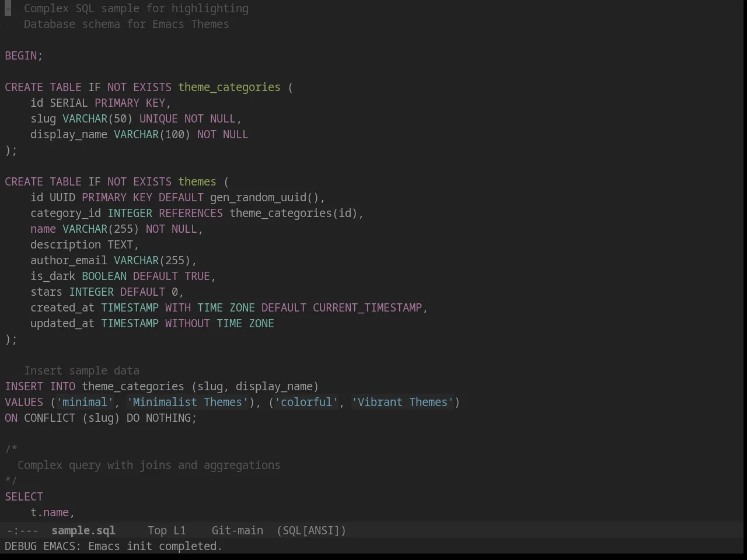Click the 'Minimalist Themes' string literal
The height and width of the screenshot is (560, 747).
pos(187,402)
